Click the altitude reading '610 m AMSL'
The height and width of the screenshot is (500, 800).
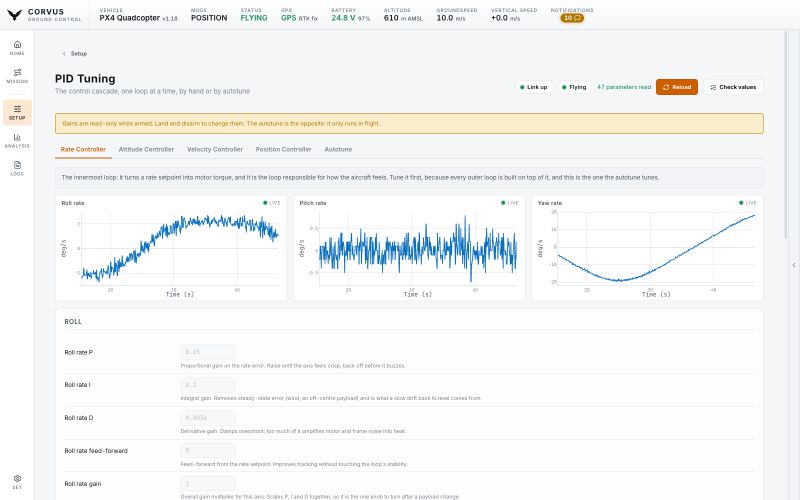403,18
